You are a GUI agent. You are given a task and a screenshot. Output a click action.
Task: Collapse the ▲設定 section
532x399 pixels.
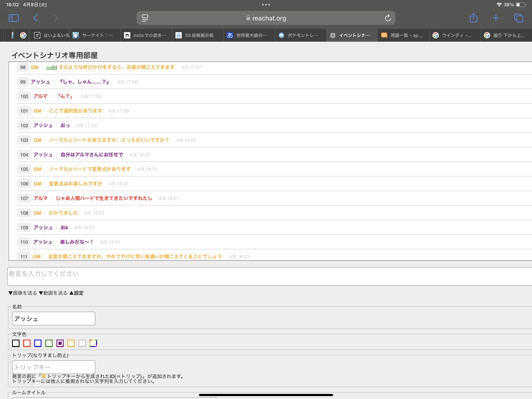[x=76, y=293]
